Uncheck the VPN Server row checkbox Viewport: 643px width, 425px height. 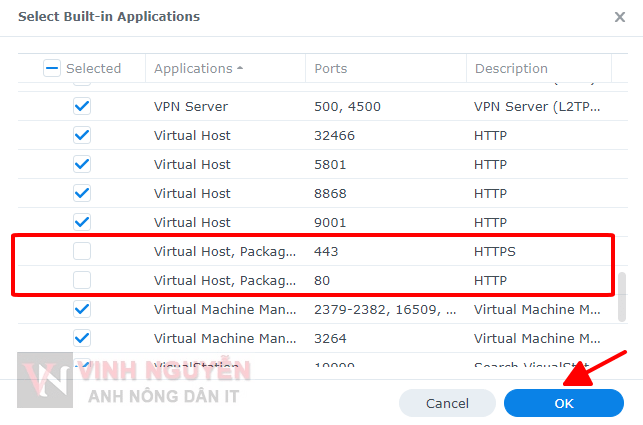pyautogui.click(x=82, y=106)
